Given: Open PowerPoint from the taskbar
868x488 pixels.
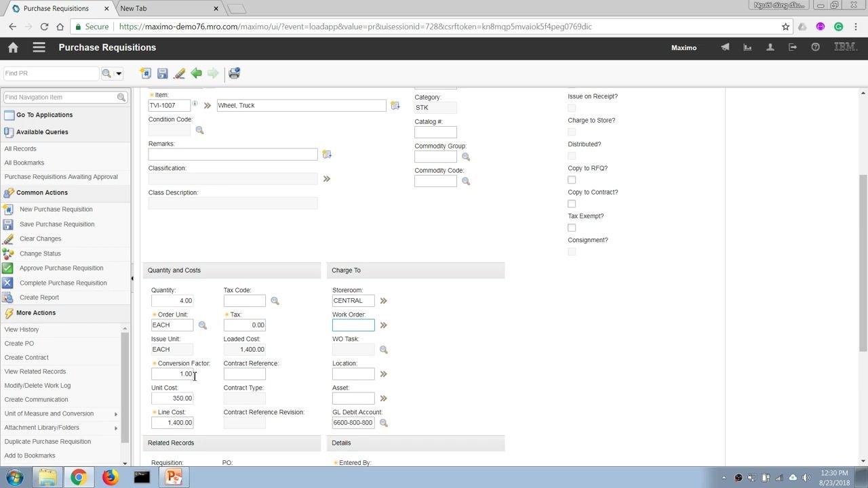Looking at the screenshot, I should [174, 477].
